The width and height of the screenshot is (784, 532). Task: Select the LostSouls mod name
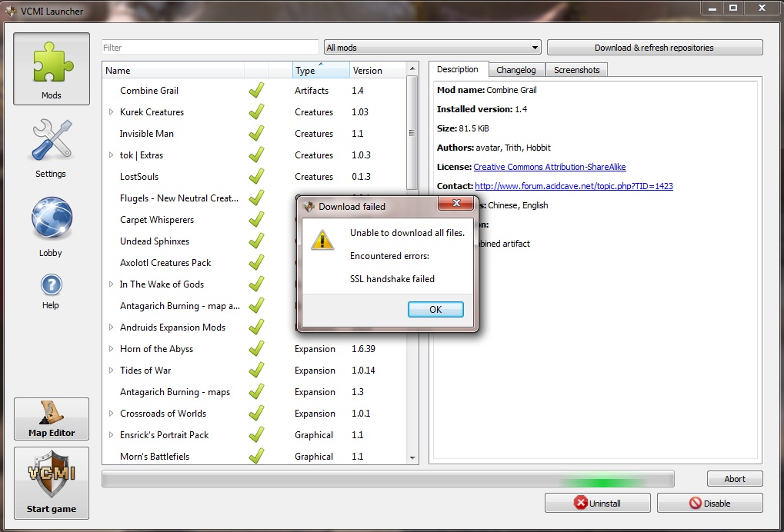click(139, 177)
